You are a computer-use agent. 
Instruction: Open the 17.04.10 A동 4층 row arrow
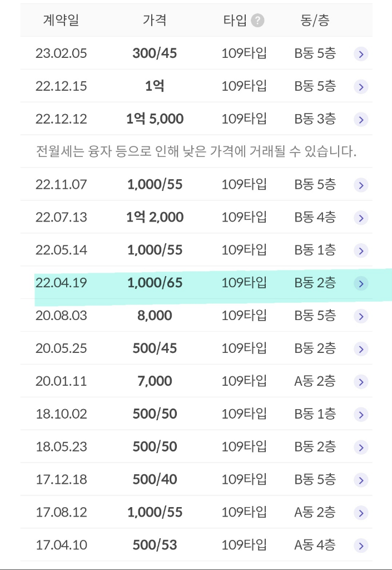click(x=361, y=546)
